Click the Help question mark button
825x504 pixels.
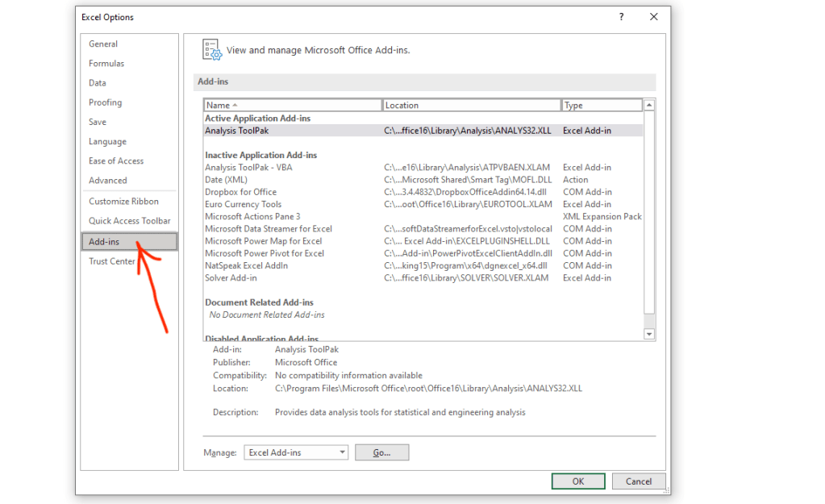click(621, 17)
